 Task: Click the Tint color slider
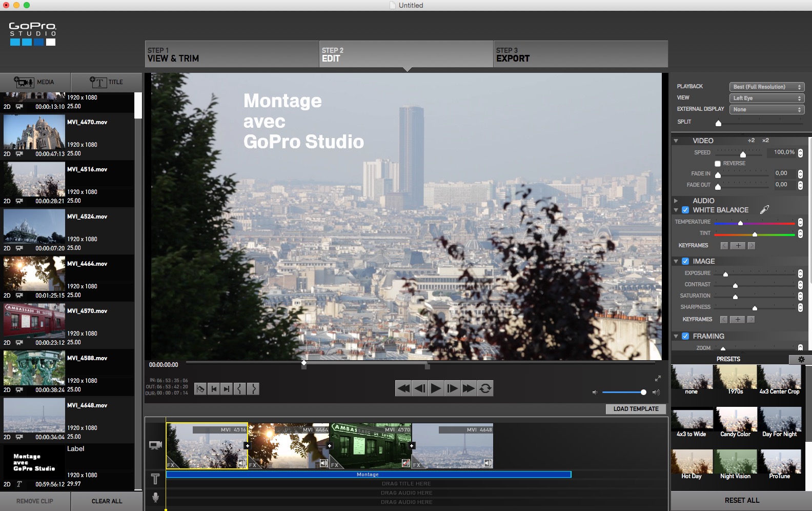click(x=754, y=234)
